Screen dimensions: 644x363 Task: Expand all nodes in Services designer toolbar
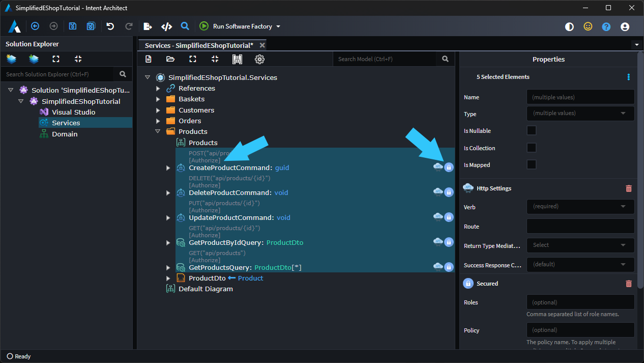point(193,59)
